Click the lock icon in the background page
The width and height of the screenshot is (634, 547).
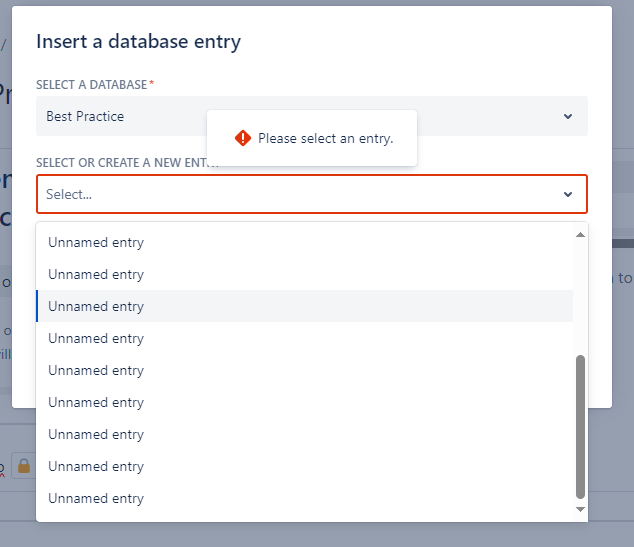coord(24,466)
